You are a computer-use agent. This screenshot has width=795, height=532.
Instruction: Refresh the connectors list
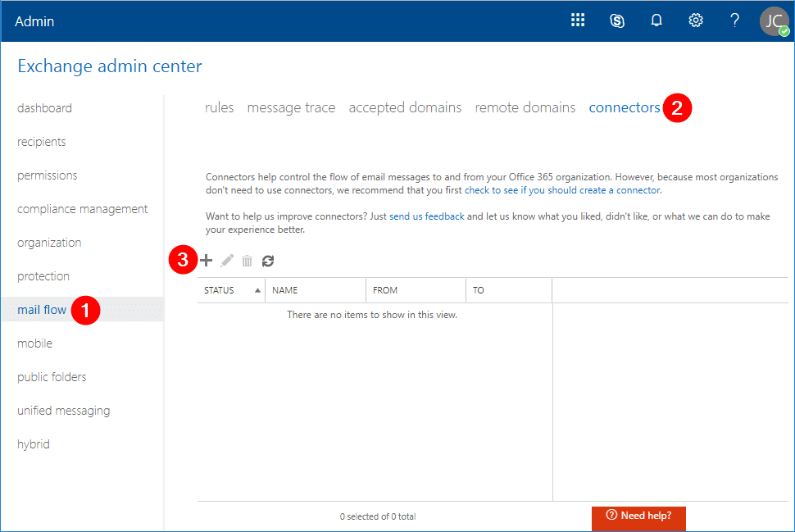pyautogui.click(x=268, y=261)
